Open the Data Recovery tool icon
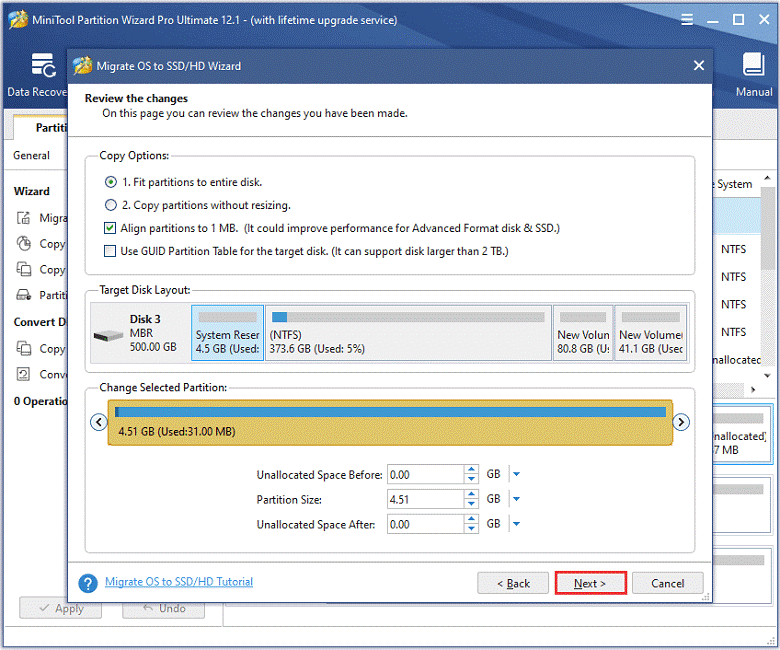780x650 pixels. 43,65
